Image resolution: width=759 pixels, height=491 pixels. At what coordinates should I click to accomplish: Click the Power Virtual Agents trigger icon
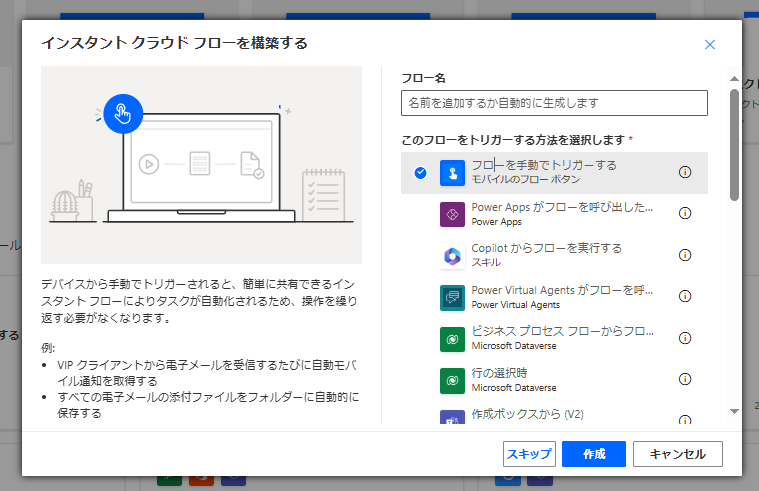click(x=452, y=297)
